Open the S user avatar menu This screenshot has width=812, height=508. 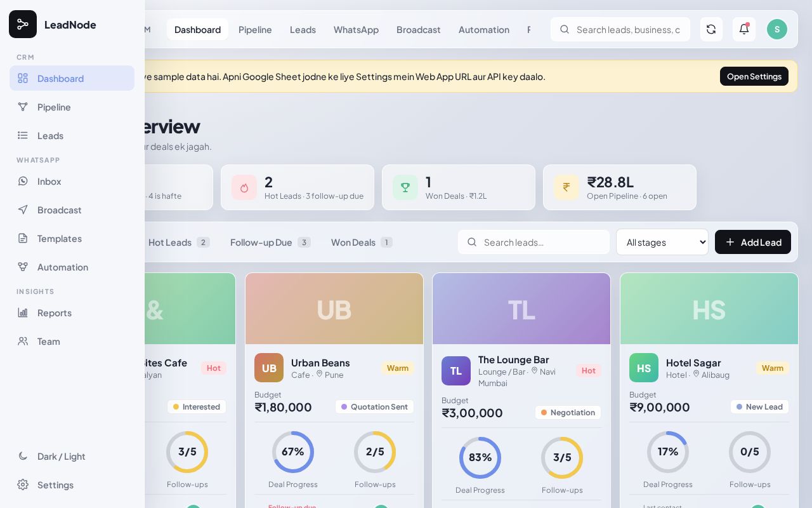tap(777, 29)
